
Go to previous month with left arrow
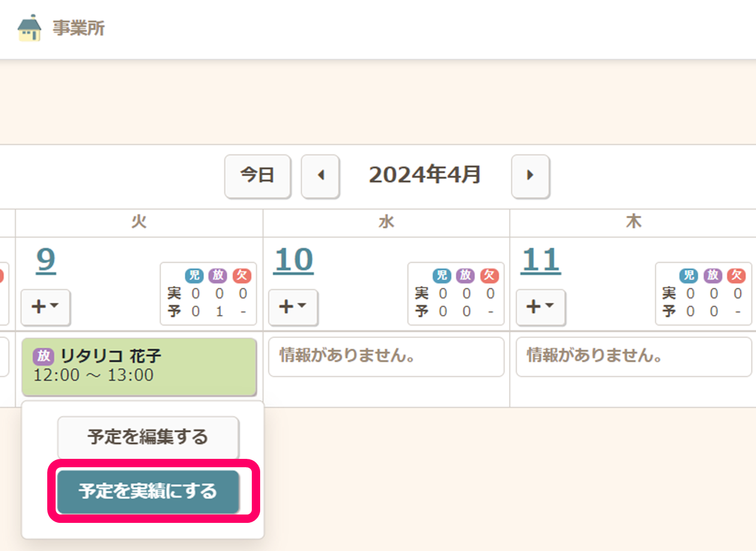pos(320,175)
